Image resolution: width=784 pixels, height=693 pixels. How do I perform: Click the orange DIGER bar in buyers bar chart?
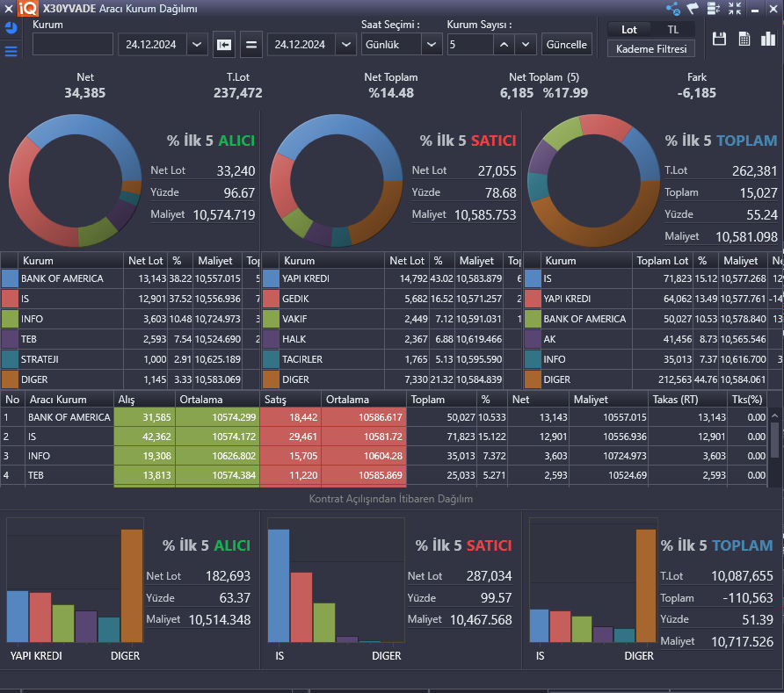point(132,586)
